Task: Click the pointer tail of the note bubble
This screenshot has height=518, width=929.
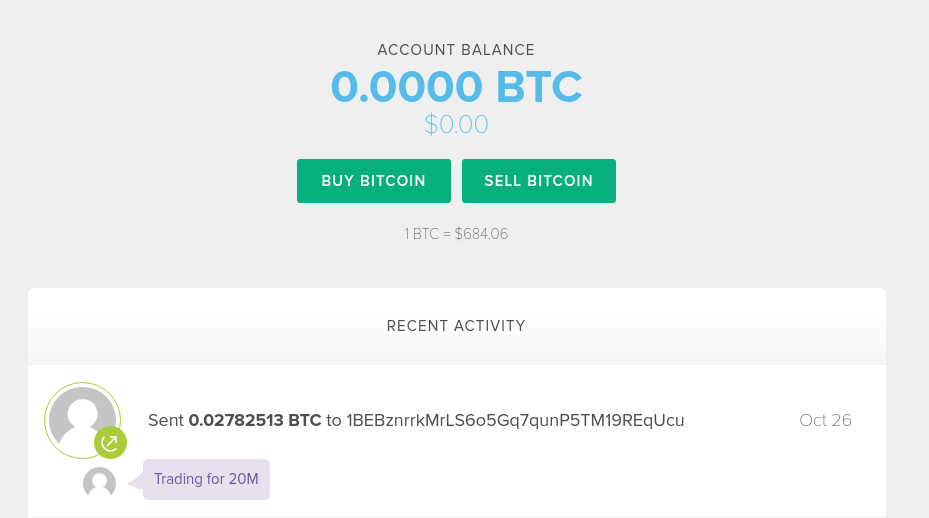Action: coord(136,479)
